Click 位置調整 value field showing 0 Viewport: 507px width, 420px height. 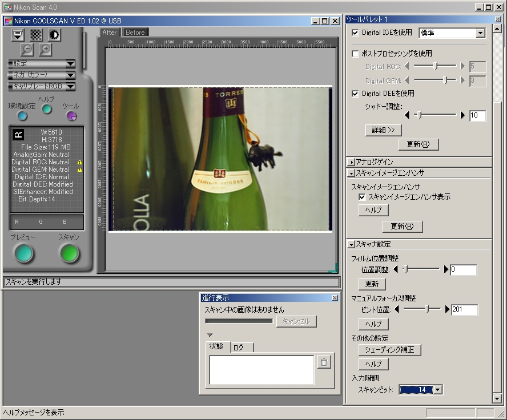(463, 269)
